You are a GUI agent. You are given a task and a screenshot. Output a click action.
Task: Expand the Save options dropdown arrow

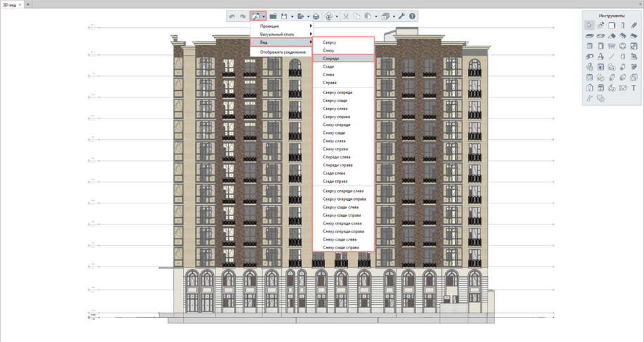pos(292,17)
